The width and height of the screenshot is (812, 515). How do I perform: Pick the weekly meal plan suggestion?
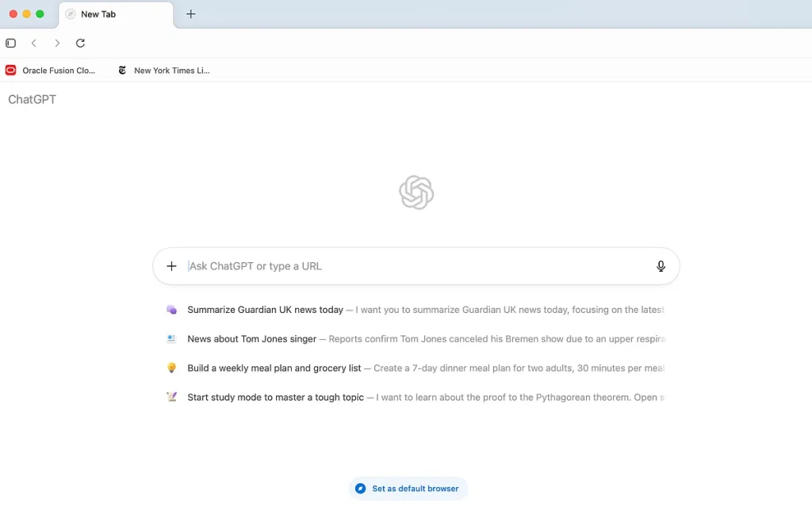[274, 368]
